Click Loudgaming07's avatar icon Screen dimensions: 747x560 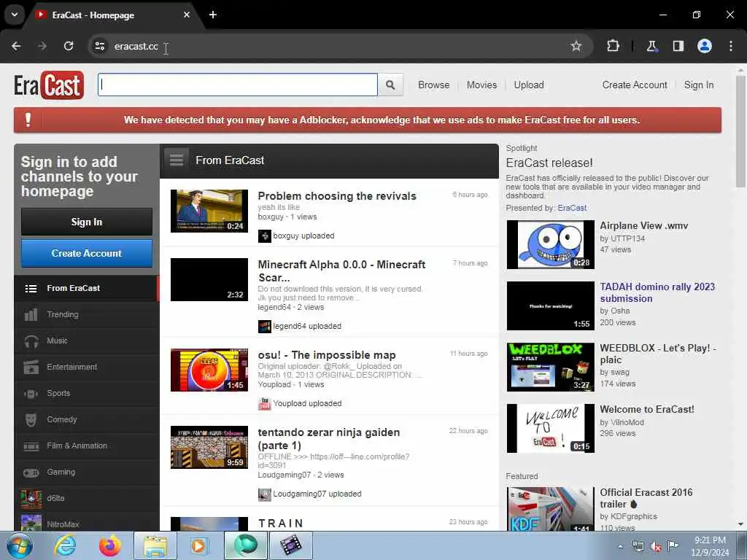[x=264, y=494]
